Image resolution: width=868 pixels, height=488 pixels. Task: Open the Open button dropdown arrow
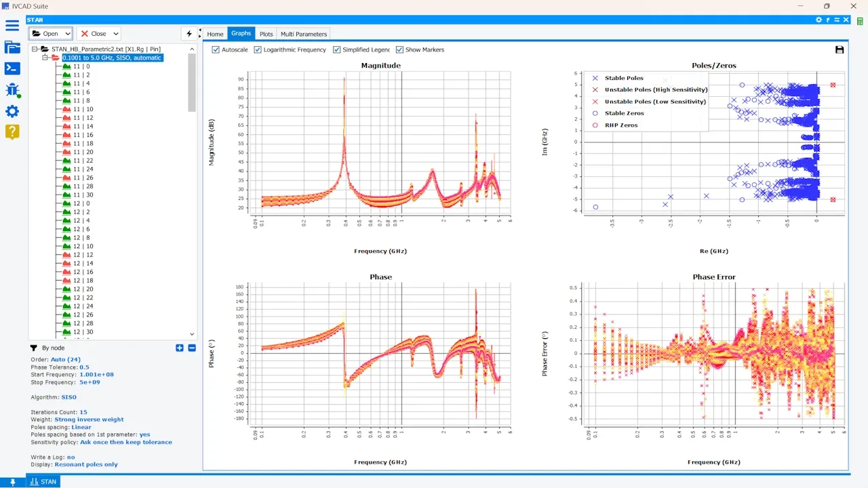coord(67,33)
